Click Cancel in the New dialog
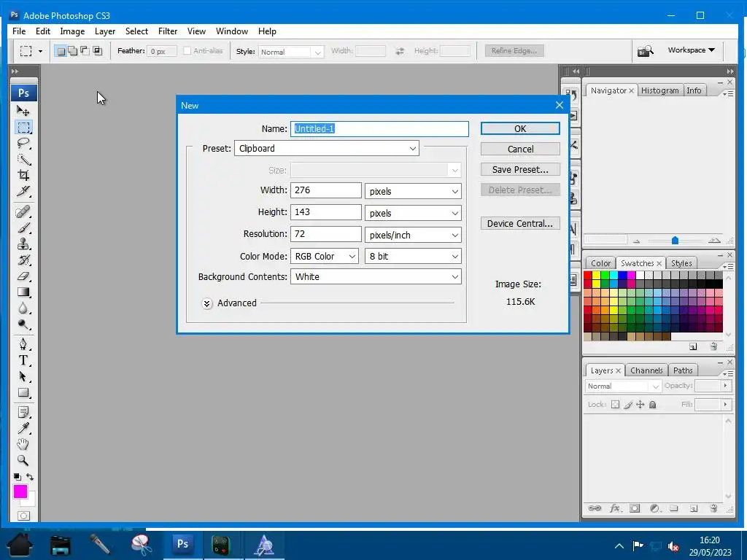The width and height of the screenshot is (747, 560). 520,149
